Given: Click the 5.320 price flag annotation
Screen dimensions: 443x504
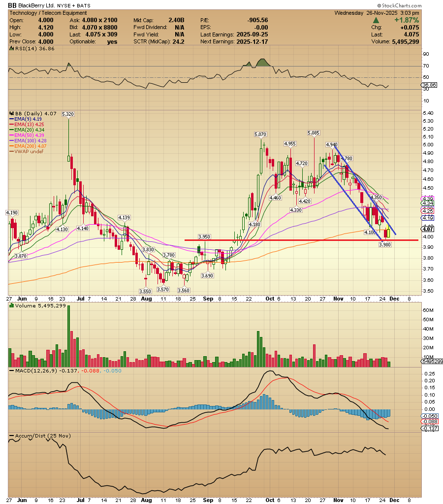Looking at the screenshot, I should 67,113.
